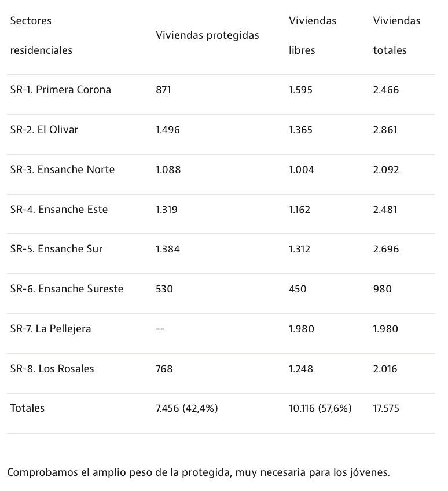The image size is (448, 491).
Task: Click the "SR-3. Ensanche Norte" row label
Action: point(63,170)
